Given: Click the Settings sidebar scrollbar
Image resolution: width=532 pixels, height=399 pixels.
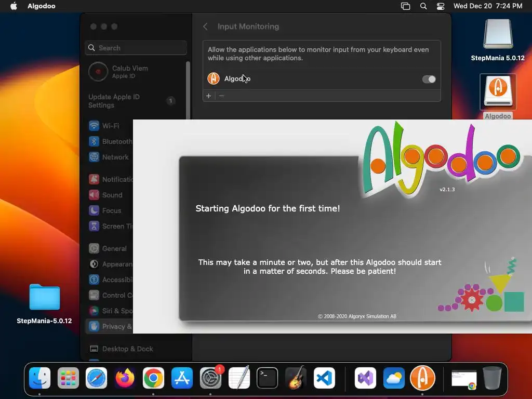Looking at the screenshot, I should pyautogui.click(x=188, y=90).
